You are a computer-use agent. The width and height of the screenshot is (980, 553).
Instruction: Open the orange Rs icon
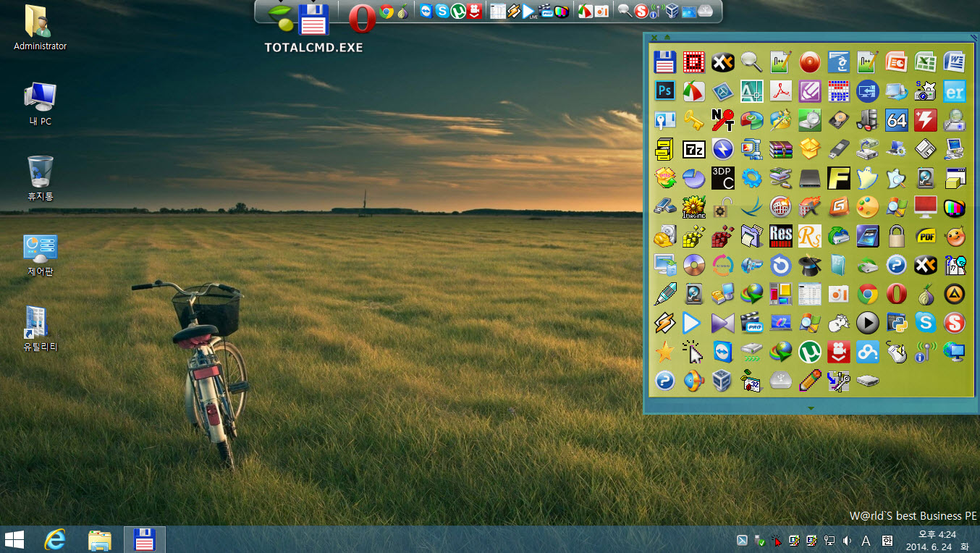(x=809, y=236)
